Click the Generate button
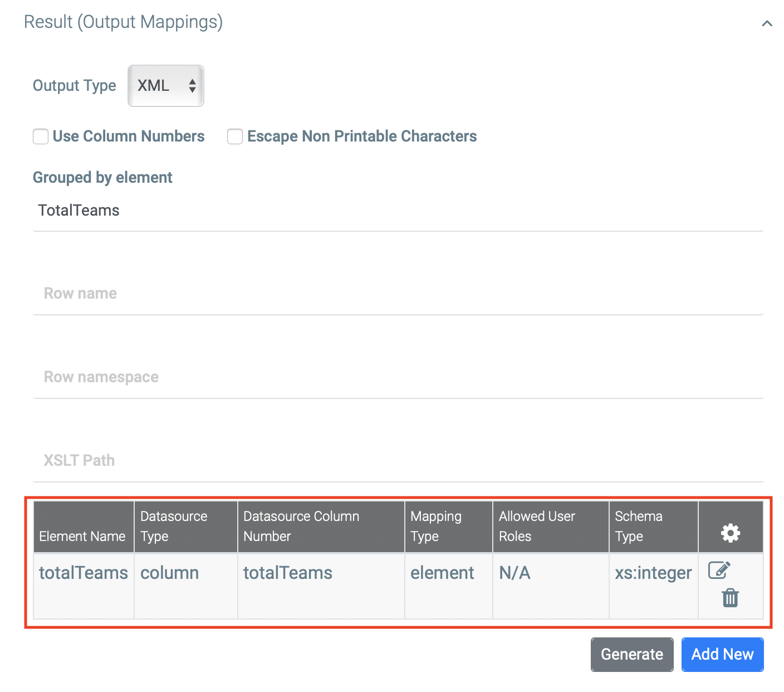 tap(632, 654)
